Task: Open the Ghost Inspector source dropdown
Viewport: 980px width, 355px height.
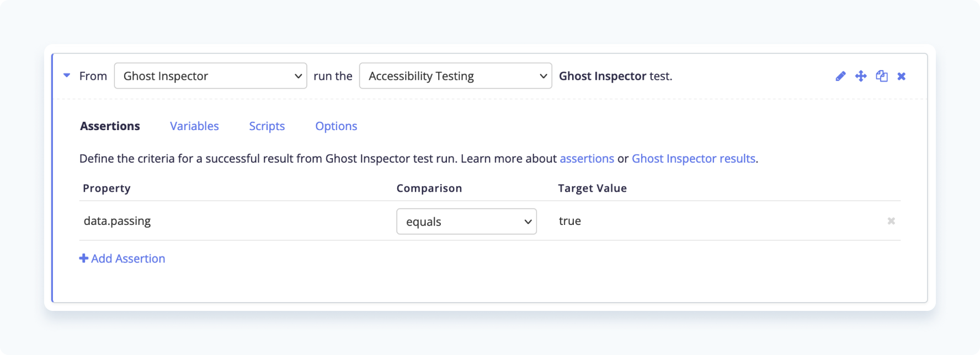Action: click(210, 76)
